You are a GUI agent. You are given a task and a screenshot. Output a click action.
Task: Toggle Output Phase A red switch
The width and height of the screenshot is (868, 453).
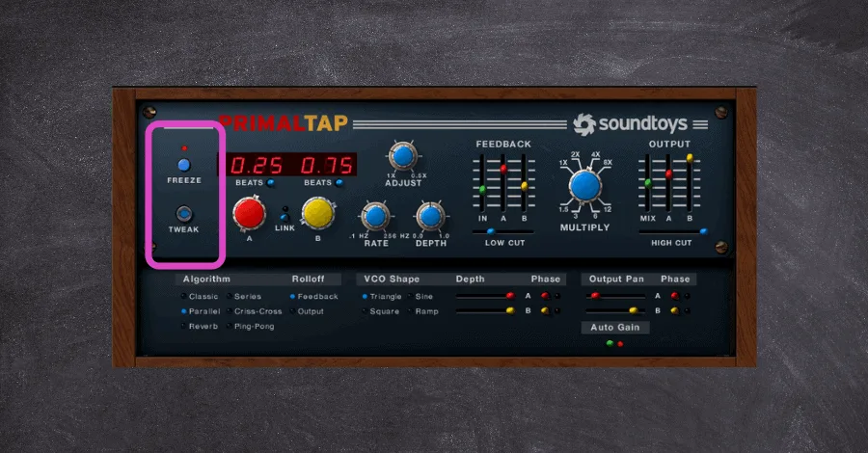(675, 296)
